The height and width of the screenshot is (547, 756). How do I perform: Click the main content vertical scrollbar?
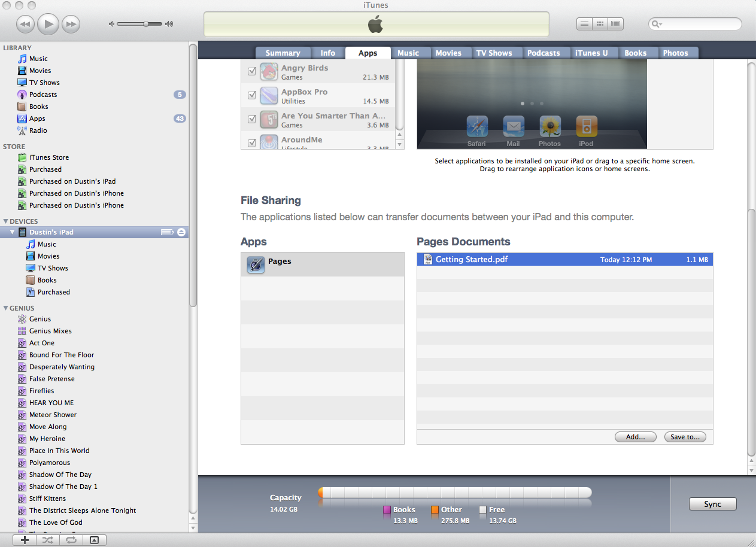[752, 332]
